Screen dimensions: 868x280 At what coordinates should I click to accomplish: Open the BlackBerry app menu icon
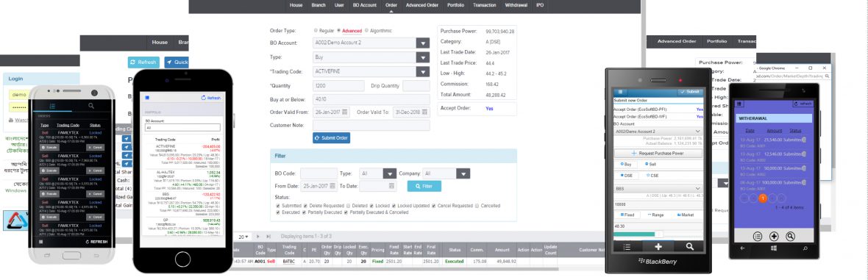tap(620, 92)
